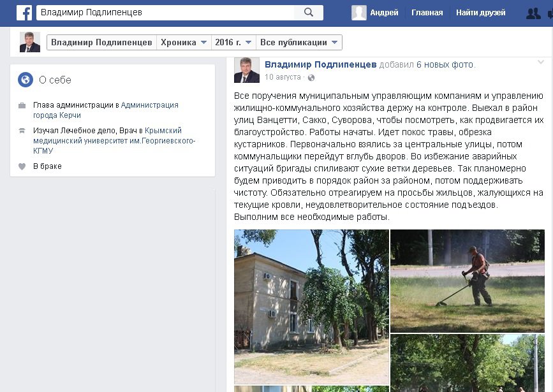This screenshot has width=553, height=392.
Task: Click the globe icon beside О себе
Action: coord(26,80)
